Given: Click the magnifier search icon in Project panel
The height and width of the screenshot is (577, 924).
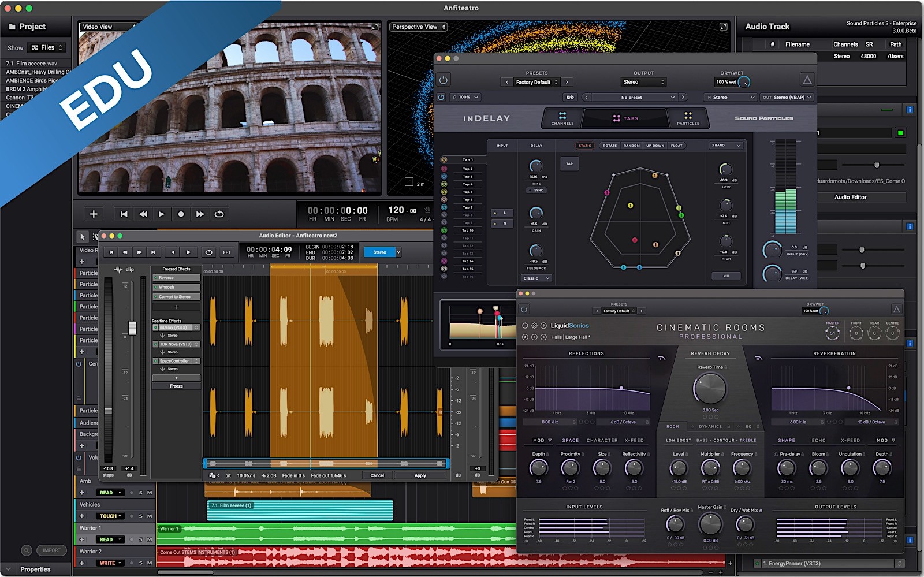Looking at the screenshot, I should [26, 550].
